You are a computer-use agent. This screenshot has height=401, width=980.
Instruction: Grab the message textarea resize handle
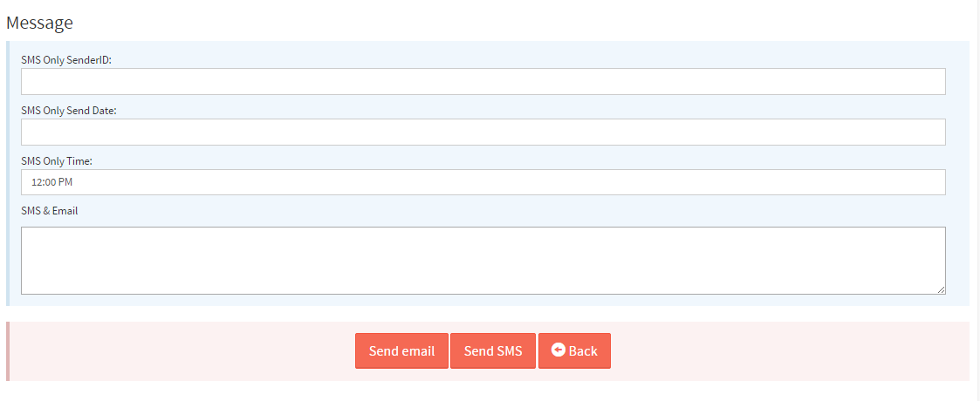click(x=941, y=289)
